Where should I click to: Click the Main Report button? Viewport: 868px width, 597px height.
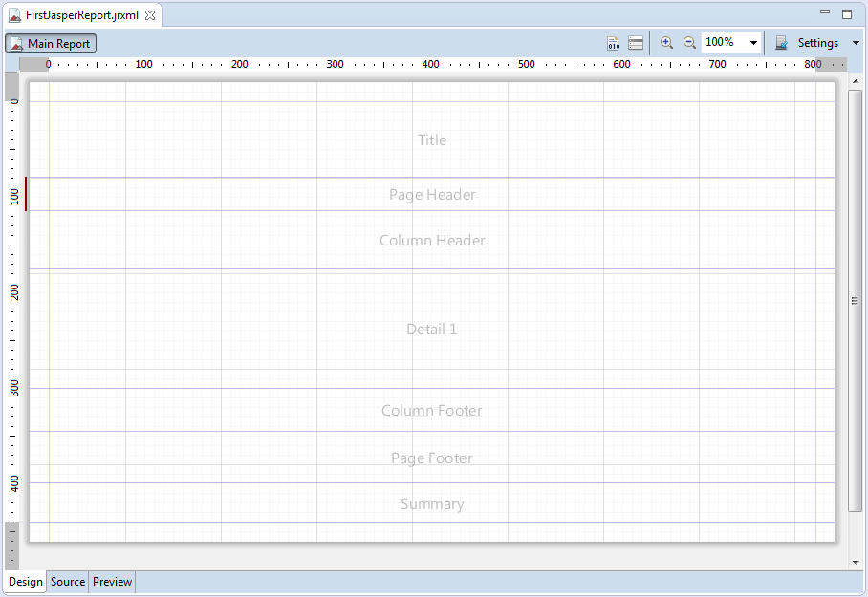click(x=51, y=43)
